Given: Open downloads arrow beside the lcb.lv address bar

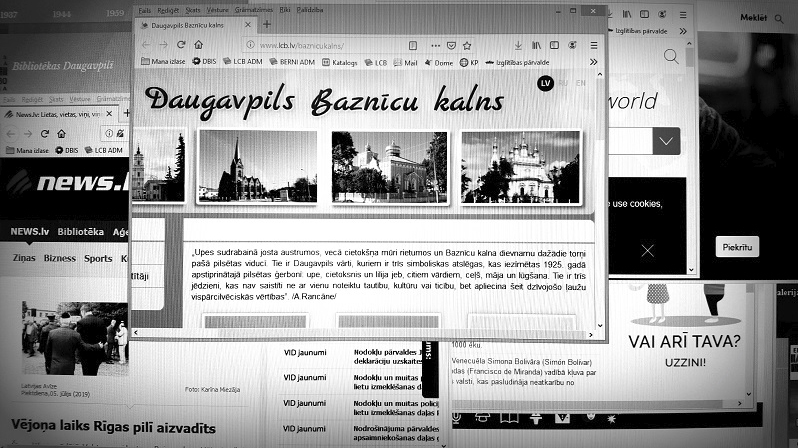Looking at the screenshot, I should click(518, 45).
